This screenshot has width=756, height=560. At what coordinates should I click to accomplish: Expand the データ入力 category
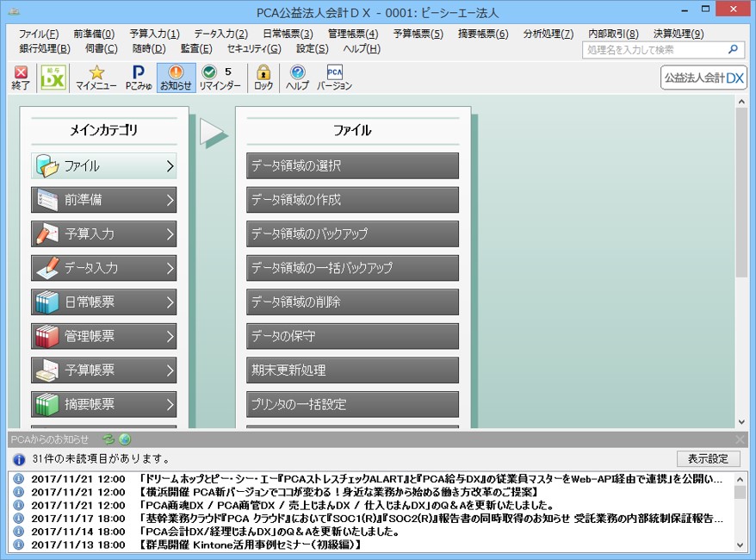coord(103,268)
